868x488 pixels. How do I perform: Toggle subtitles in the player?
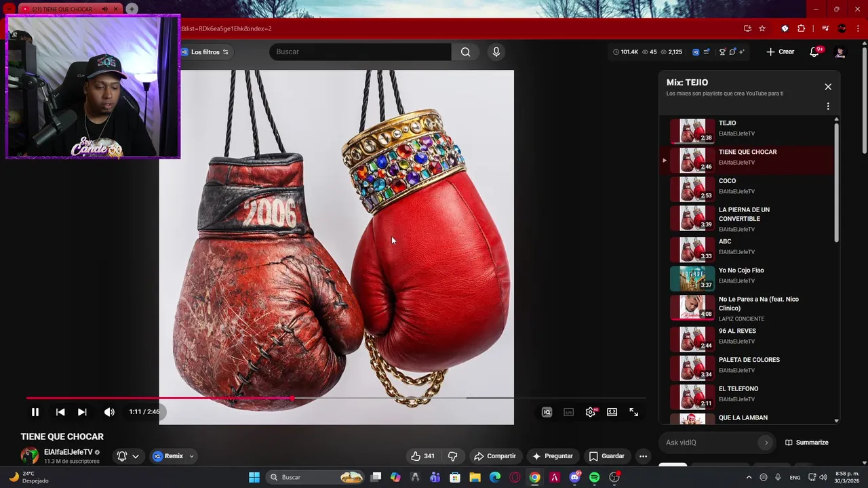[569, 412]
